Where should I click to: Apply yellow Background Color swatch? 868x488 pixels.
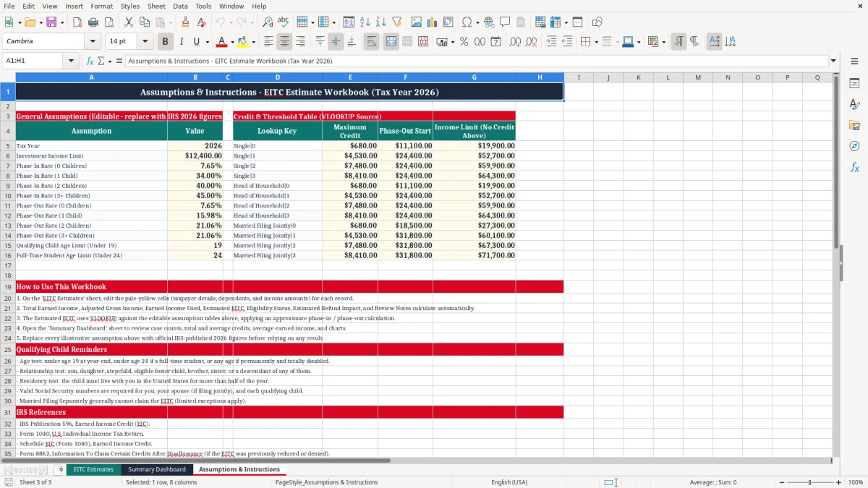(x=243, y=42)
